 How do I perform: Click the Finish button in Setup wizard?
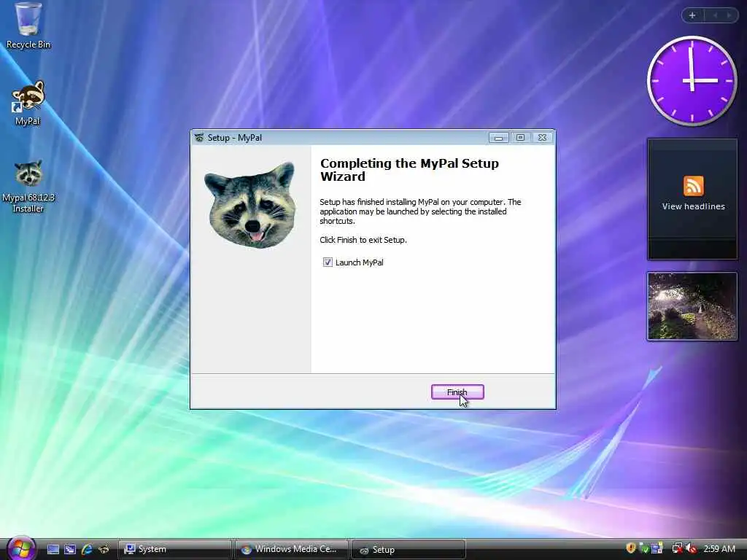point(457,392)
